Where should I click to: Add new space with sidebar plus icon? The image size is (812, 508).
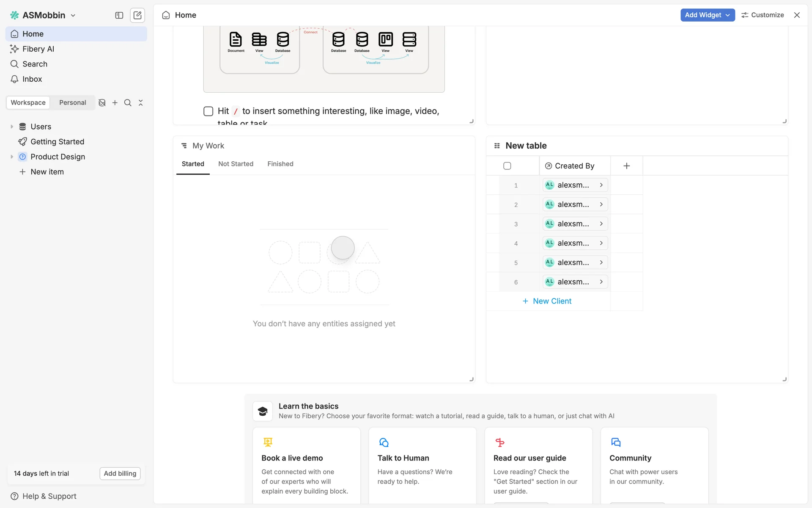tap(115, 103)
